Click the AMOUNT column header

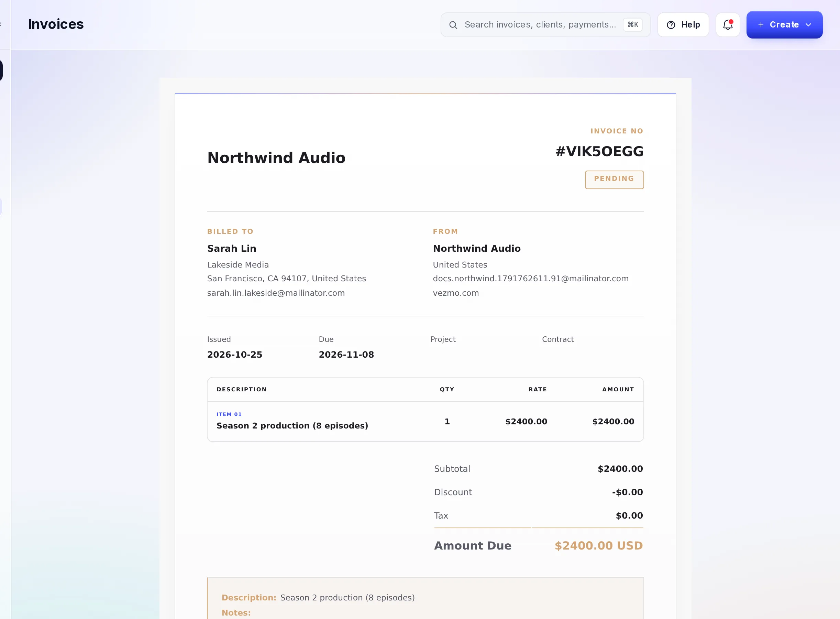point(618,389)
